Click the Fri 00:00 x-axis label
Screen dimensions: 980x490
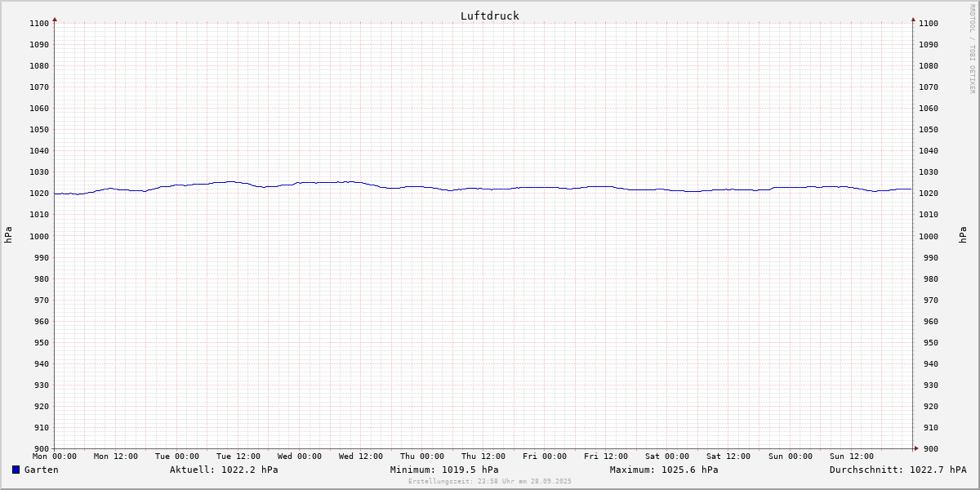pos(545,457)
